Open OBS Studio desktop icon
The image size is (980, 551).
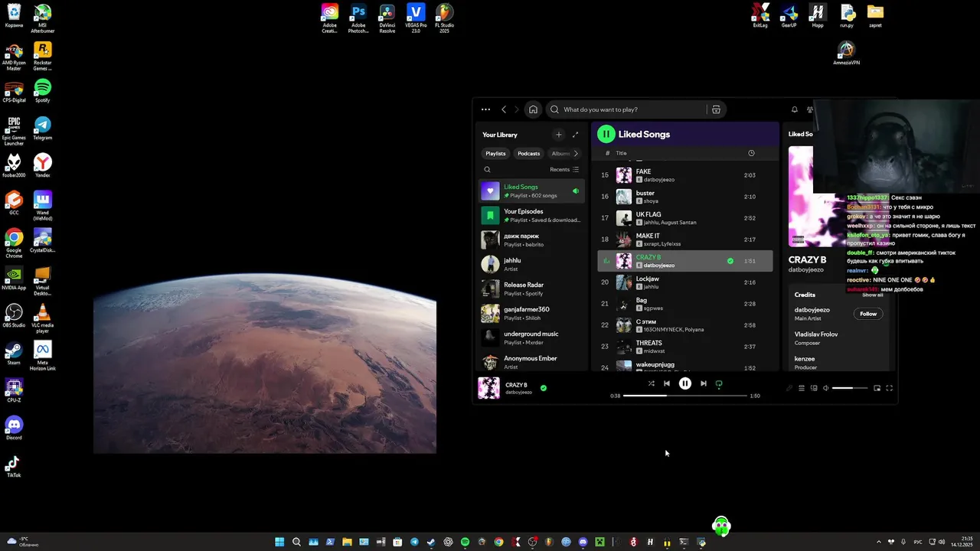pyautogui.click(x=14, y=315)
